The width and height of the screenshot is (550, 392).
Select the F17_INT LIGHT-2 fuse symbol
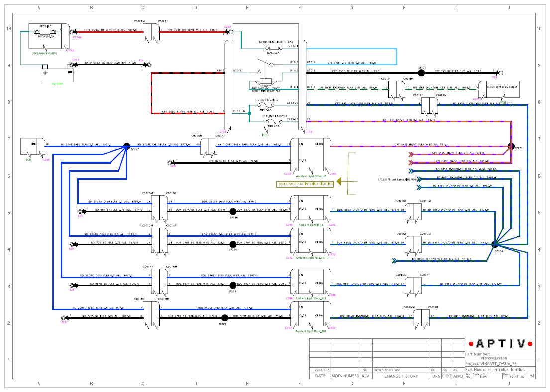coord(266,105)
